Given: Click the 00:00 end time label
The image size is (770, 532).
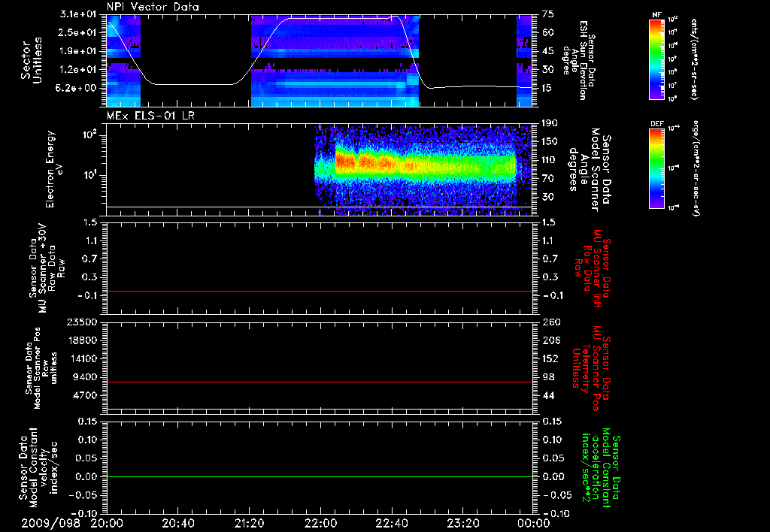Looking at the screenshot, I should pyautogui.click(x=533, y=523).
